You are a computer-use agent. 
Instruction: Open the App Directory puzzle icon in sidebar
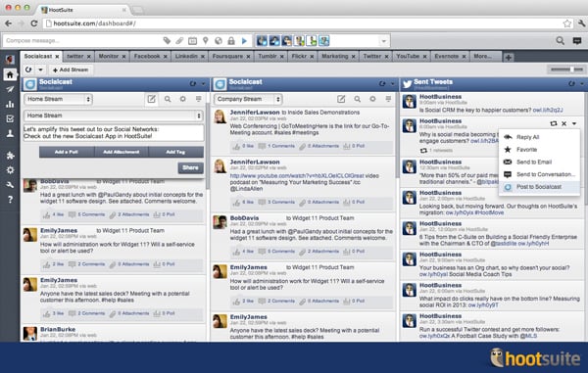[x=10, y=156]
